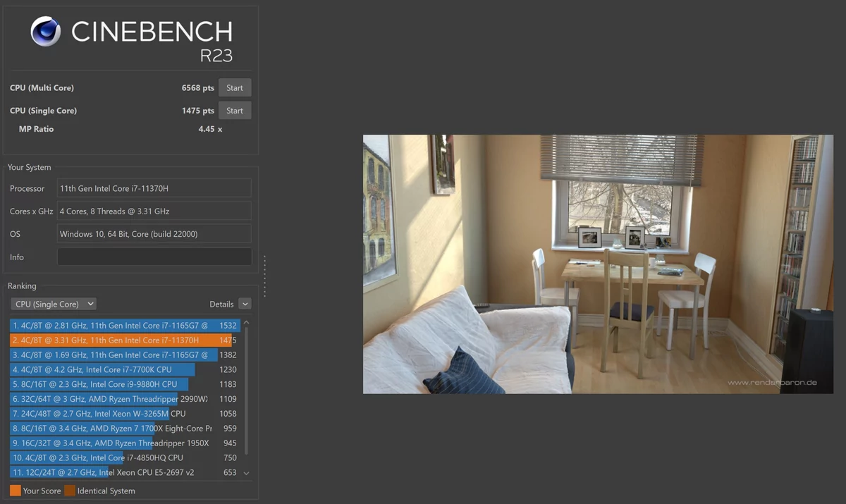This screenshot has height=504, width=846.
Task: Expand the ranking Details dropdown arrow
Action: (245, 304)
